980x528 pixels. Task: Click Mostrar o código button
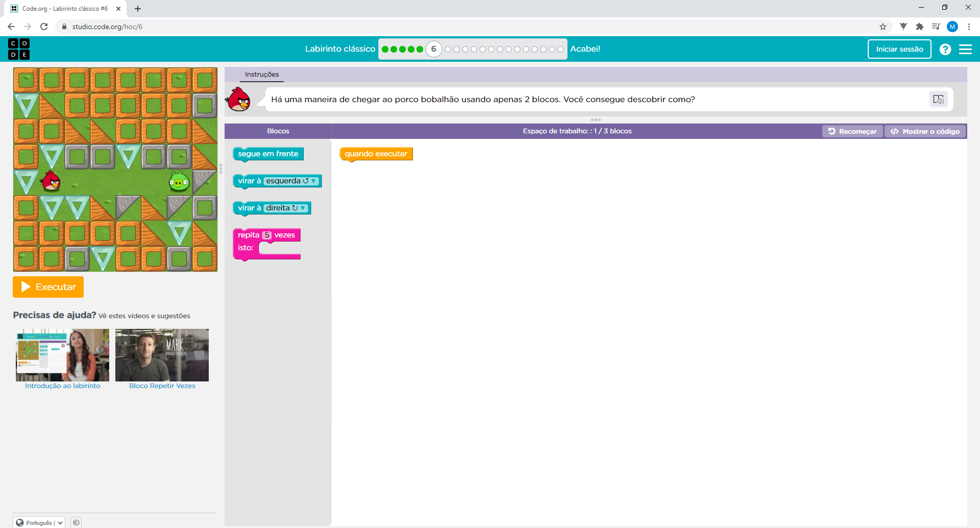tap(925, 131)
